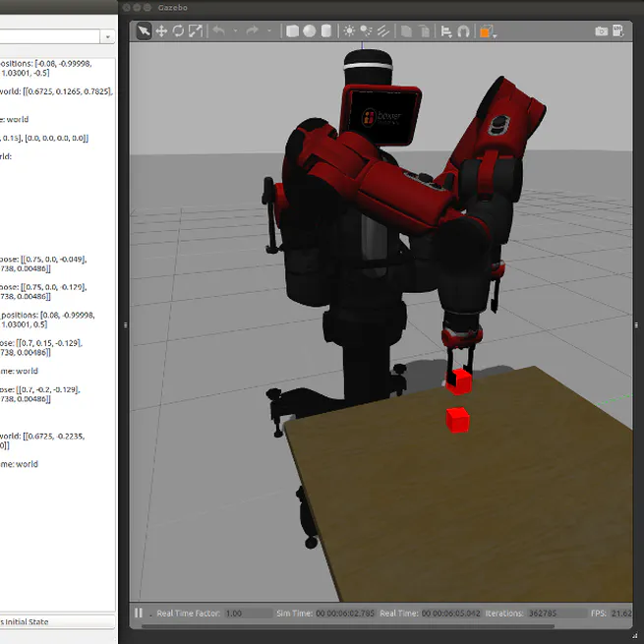Insert a sphere shape
Screen dimensions: 644x644
click(x=309, y=31)
